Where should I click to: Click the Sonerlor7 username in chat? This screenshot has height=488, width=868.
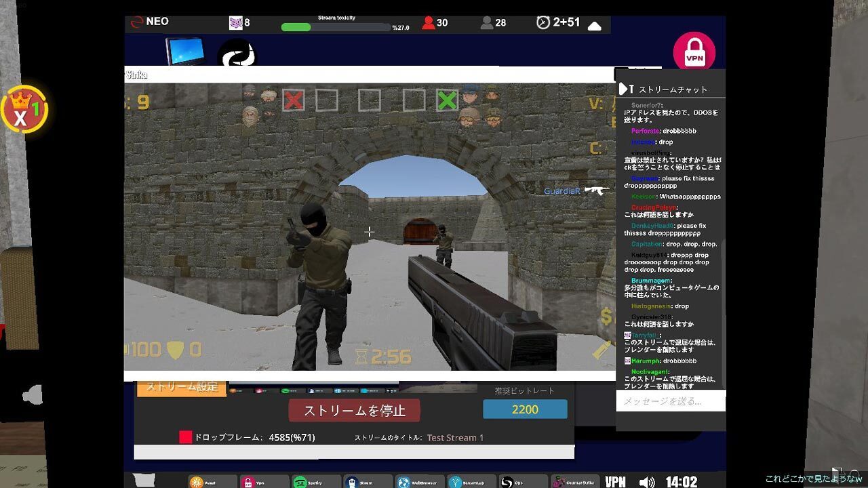646,105
